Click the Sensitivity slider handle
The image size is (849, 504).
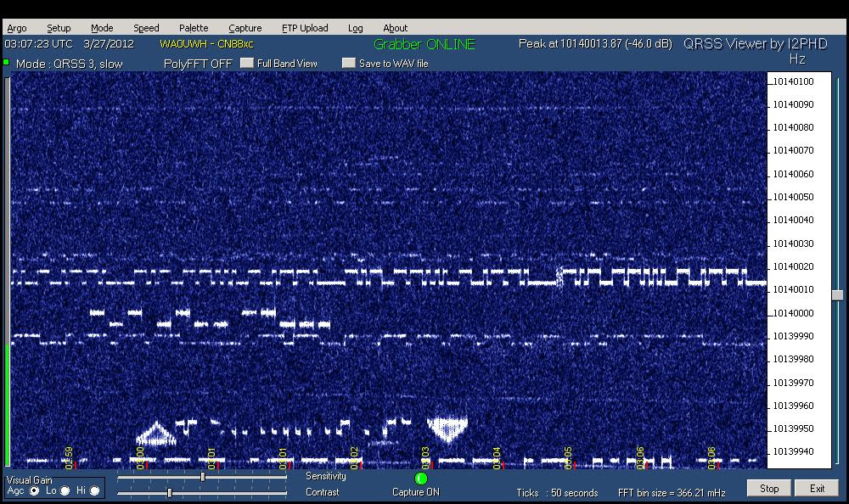[x=203, y=477]
